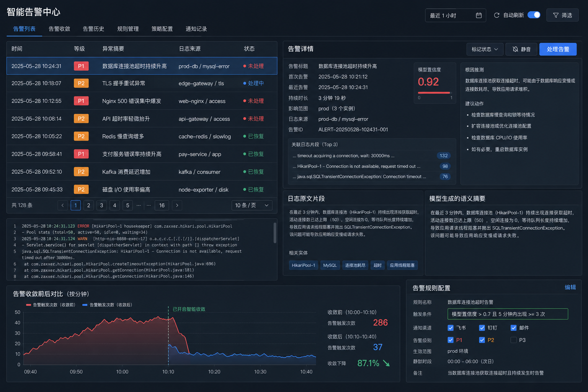Click the count badge 76 on log snippet
Viewport: 588px width, 392px height.
pos(445,177)
